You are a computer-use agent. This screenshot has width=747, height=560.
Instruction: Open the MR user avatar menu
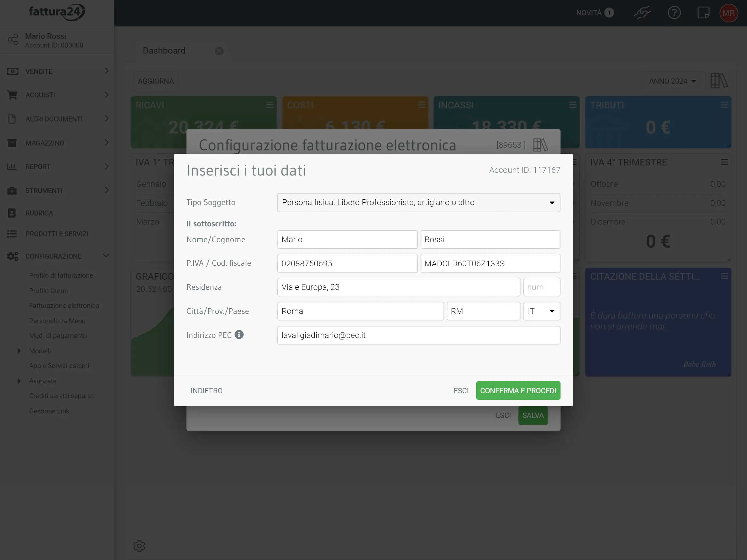click(728, 13)
